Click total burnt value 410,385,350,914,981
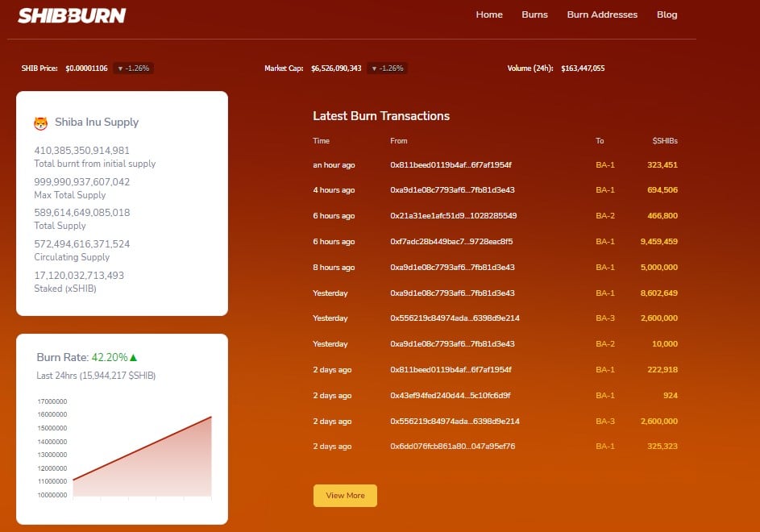Image resolution: width=760 pixels, height=532 pixels. (x=81, y=151)
